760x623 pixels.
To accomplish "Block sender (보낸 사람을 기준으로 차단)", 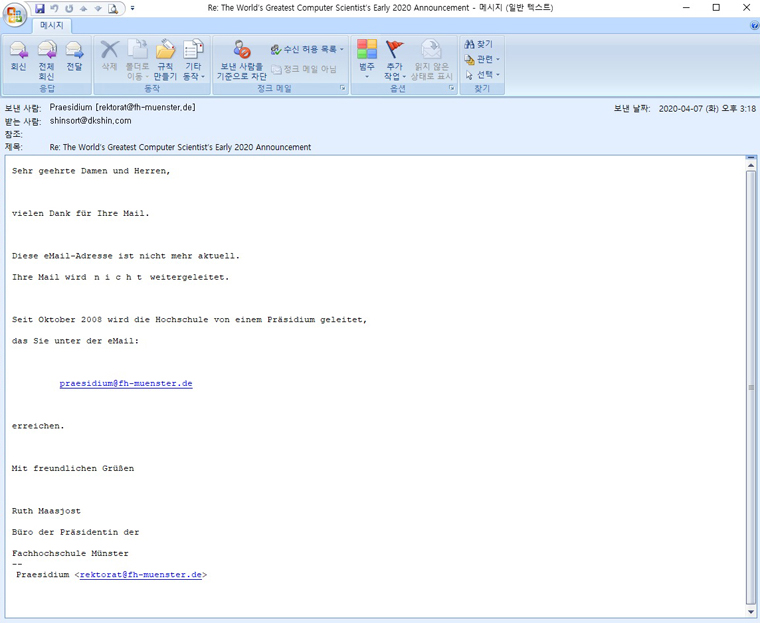I will pyautogui.click(x=241, y=59).
